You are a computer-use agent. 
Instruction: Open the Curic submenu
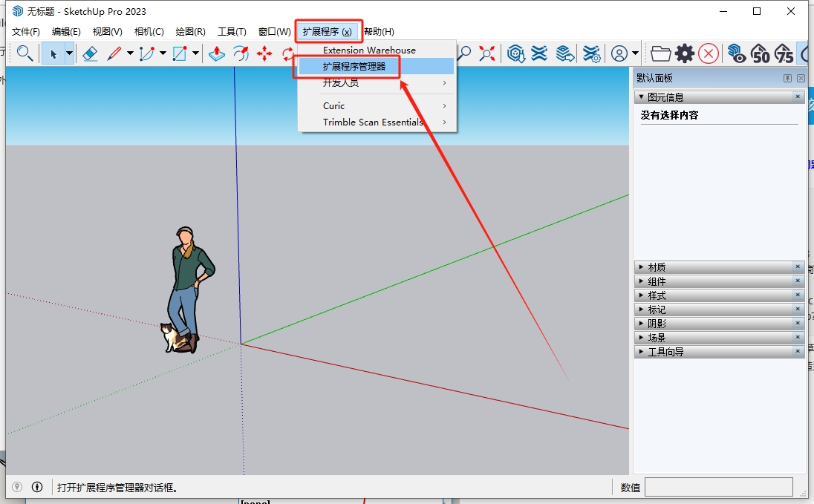pyautogui.click(x=334, y=106)
